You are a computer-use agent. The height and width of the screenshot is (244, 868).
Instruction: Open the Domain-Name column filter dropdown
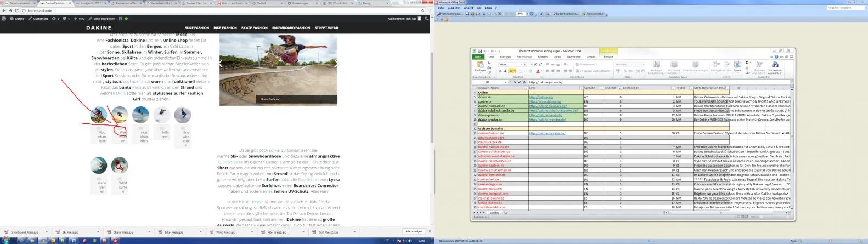[x=526, y=88]
